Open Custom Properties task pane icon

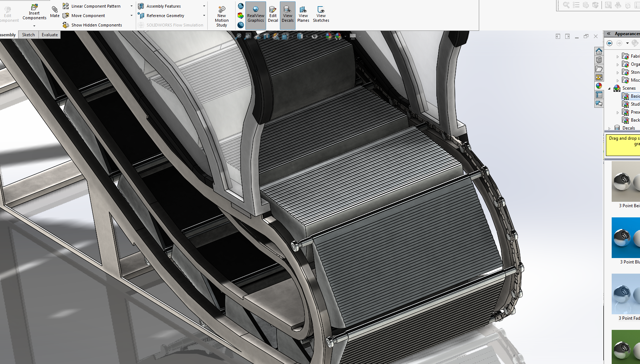599,95
